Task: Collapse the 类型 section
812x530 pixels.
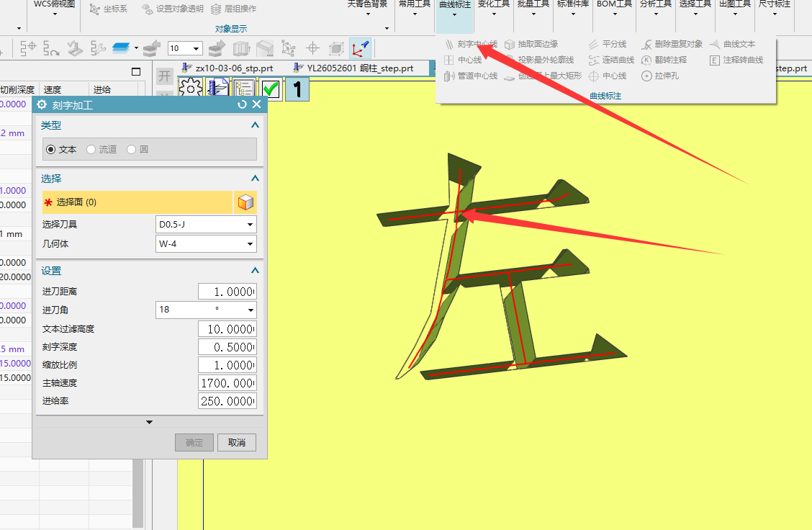Action: tap(255, 125)
